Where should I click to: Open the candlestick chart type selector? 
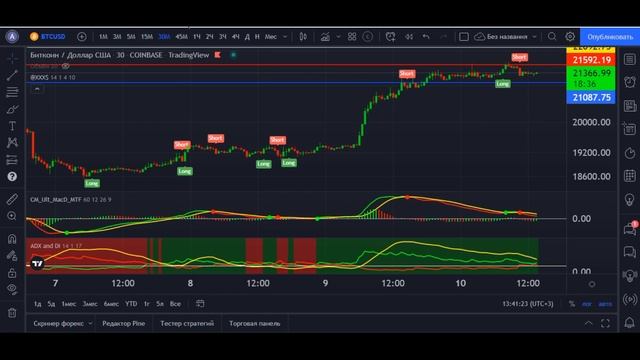(303, 37)
